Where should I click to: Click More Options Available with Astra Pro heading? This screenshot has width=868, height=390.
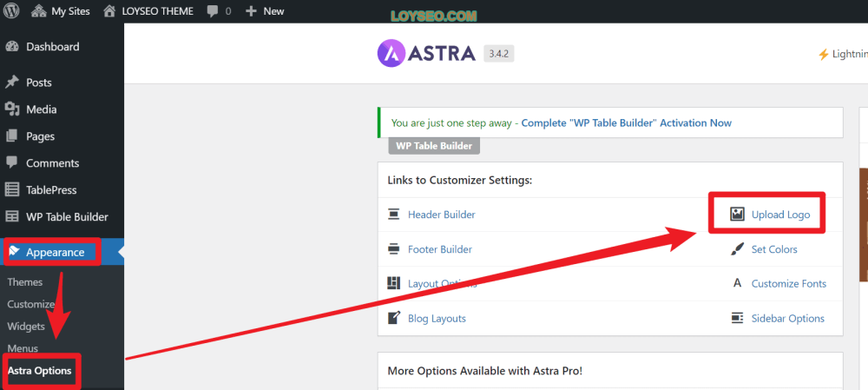485,371
